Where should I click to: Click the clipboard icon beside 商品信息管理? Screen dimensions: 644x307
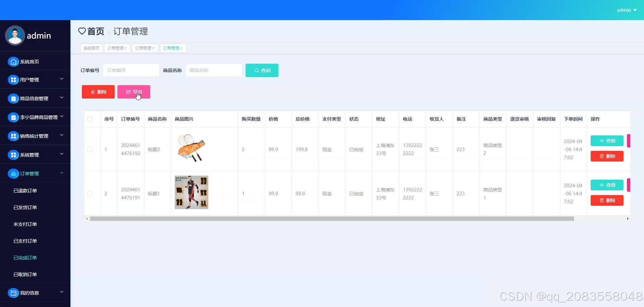click(x=13, y=99)
